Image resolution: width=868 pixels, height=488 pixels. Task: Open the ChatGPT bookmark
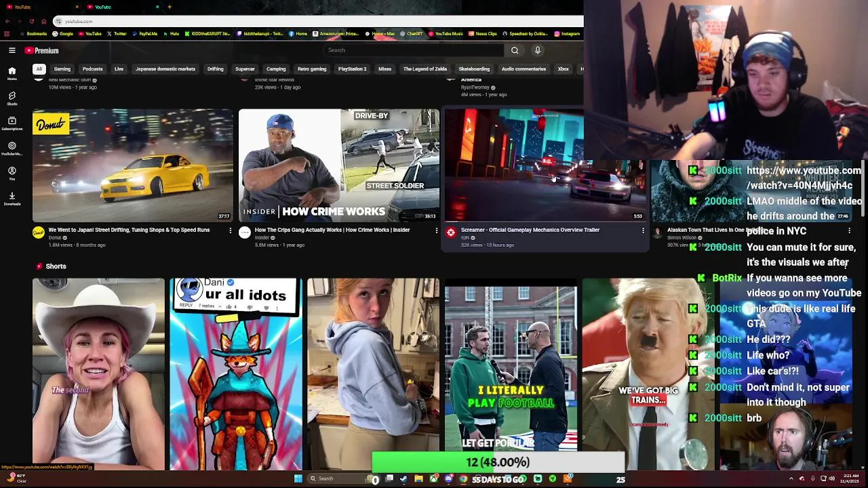[412, 34]
